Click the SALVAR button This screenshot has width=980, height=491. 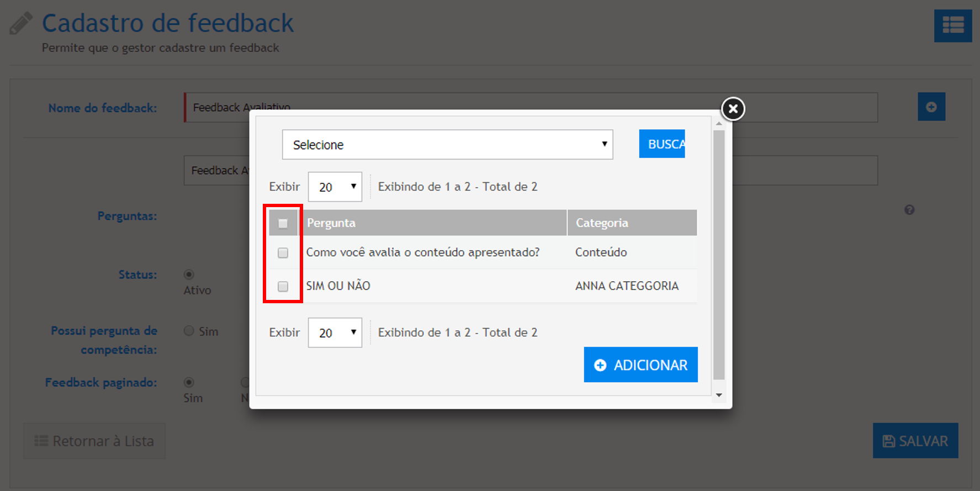pyautogui.click(x=915, y=441)
